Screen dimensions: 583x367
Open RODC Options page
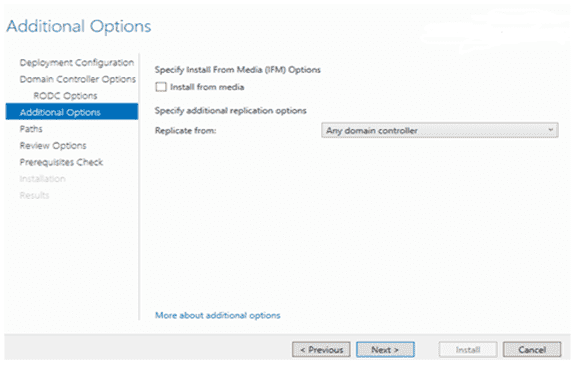pyautogui.click(x=65, y=96)
